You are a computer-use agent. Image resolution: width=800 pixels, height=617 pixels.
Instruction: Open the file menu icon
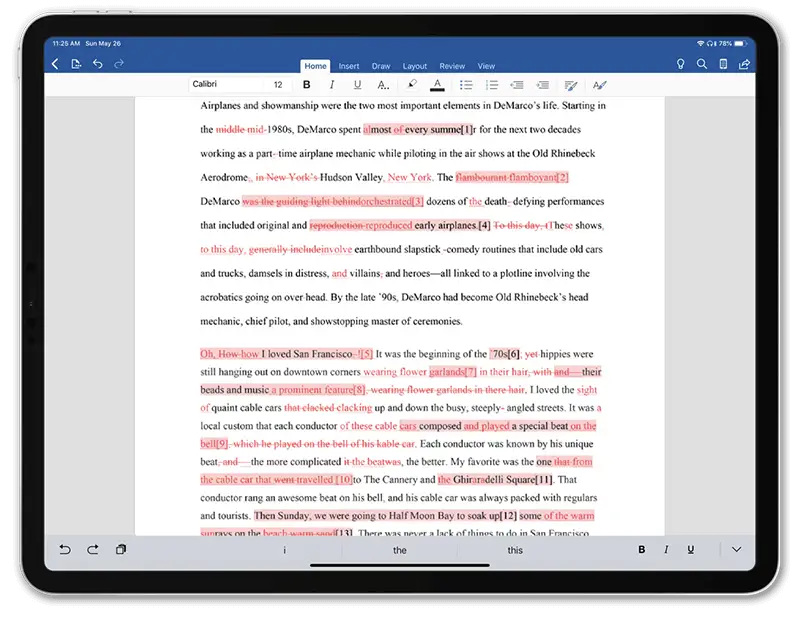[76, 65]
